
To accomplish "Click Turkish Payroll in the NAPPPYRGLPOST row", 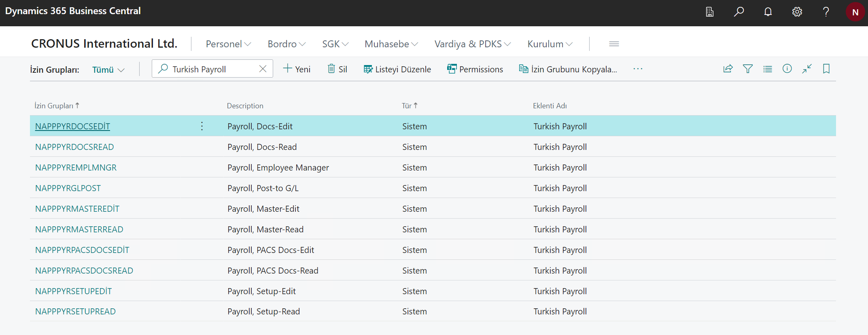I will pyautogui.click(x=560, y=188).
